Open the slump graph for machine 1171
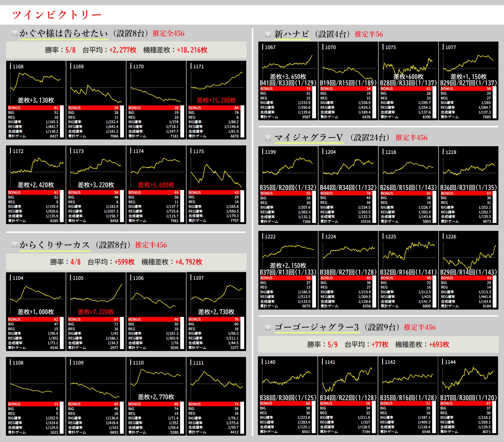Viewport: 504px width, 442px height. pos(217,83)
